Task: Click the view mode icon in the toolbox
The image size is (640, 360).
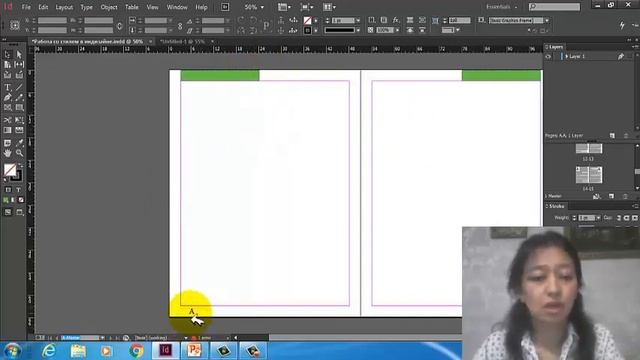Action: [x=8, y=212]
